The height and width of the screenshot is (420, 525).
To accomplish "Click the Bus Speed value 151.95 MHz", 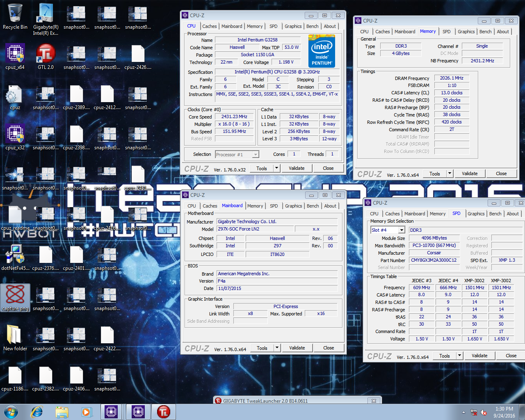I will click(234, 131).
